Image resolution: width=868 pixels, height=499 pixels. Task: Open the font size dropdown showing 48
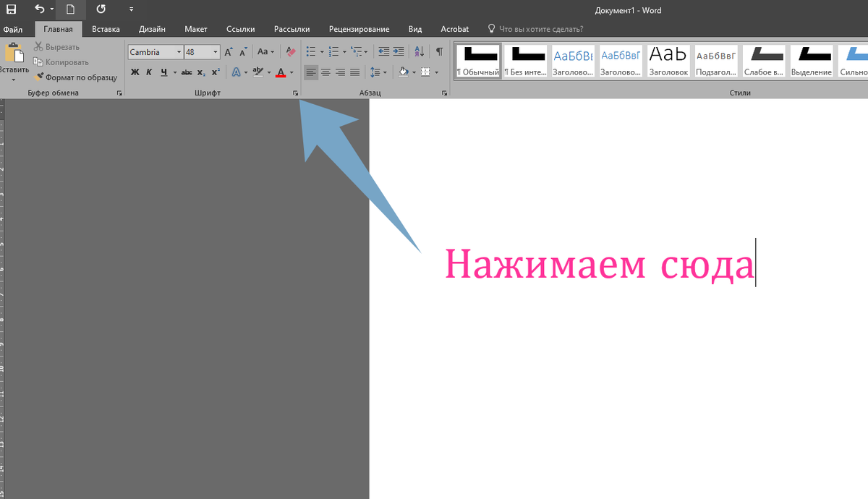click(215, 51)
